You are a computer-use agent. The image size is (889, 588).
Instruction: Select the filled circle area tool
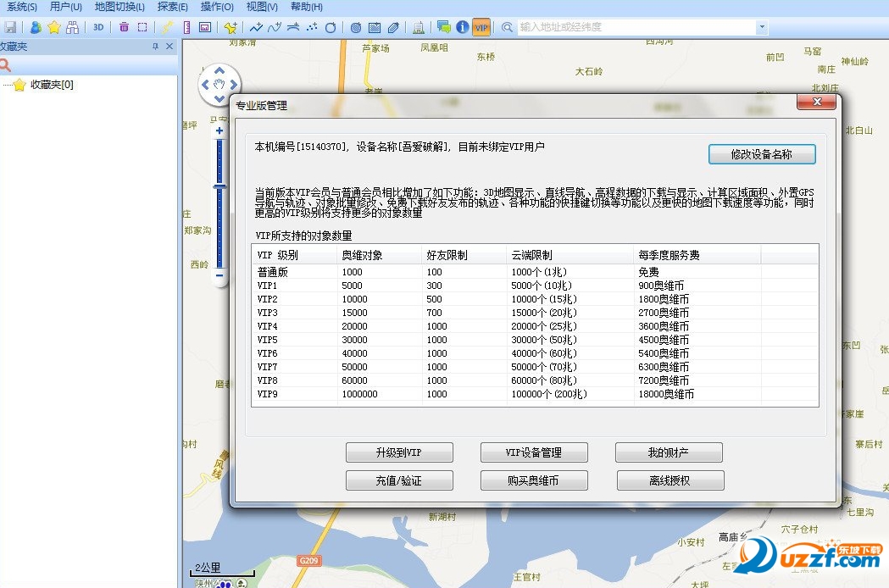tap(356, 27)
